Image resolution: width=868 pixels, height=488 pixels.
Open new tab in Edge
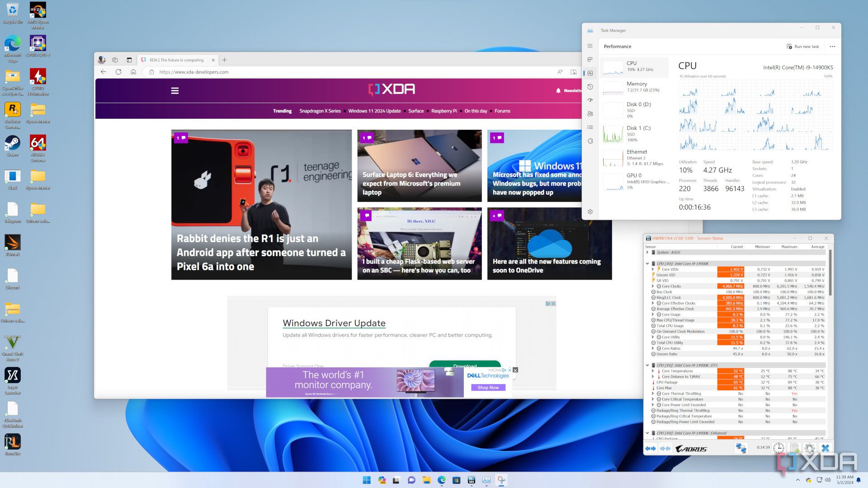tap(224, 60)
